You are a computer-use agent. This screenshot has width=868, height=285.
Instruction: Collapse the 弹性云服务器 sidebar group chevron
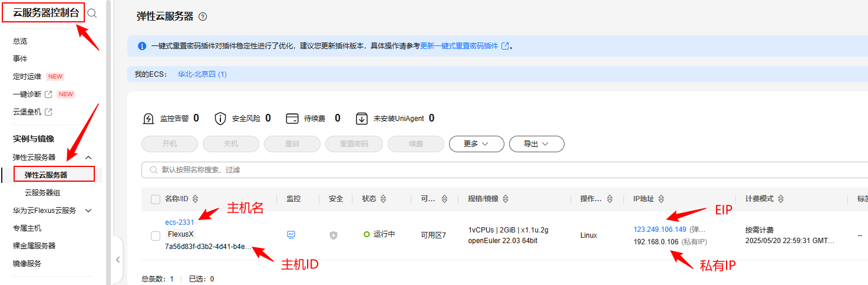tap(89, 158)
